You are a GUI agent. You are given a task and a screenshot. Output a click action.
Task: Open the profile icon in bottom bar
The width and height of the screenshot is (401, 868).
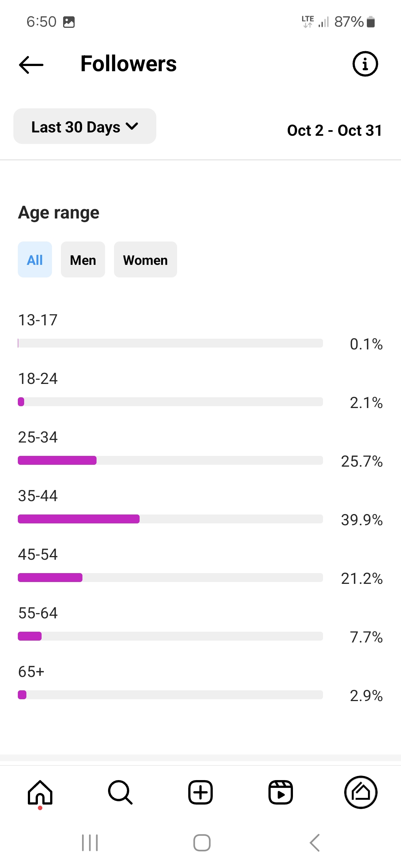361,792
